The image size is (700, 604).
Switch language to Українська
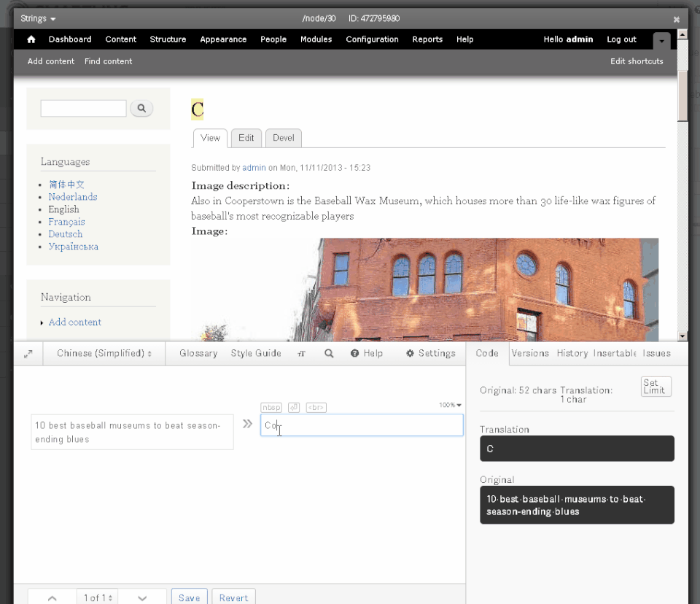pyautogui.click(x=73, y=247)
